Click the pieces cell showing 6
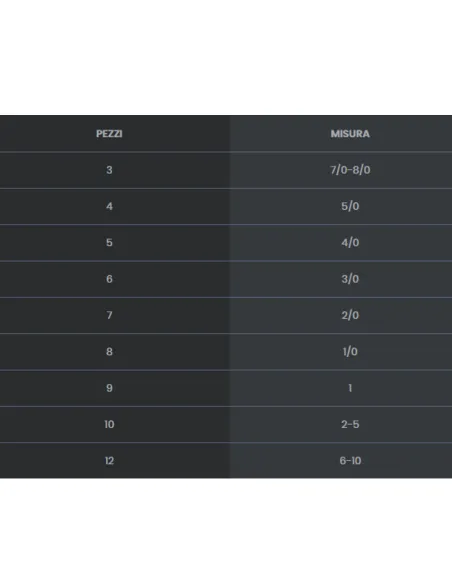This screenshot has height=584, width=452. point(109,279)
